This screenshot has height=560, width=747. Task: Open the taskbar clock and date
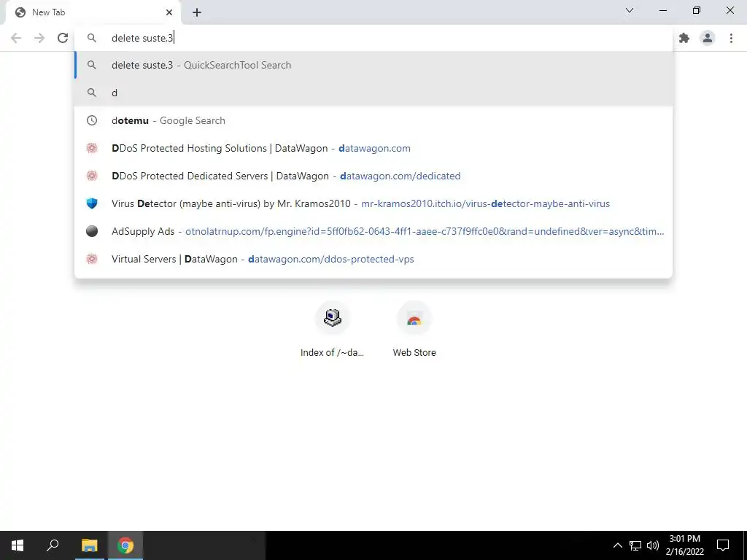click(x=684, y=545)
